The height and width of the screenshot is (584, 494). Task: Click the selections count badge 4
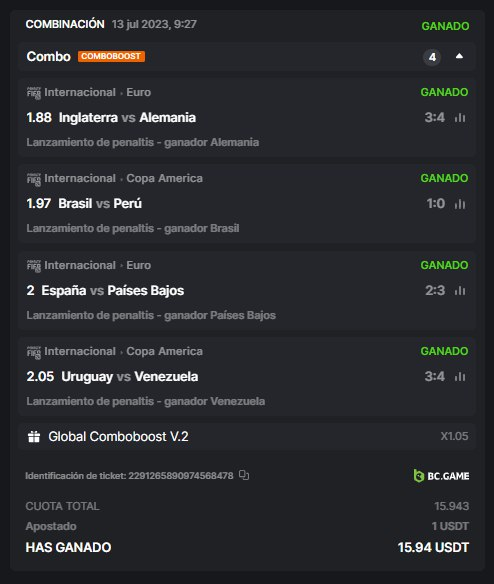pyautogui.click(x=432, y=57)
